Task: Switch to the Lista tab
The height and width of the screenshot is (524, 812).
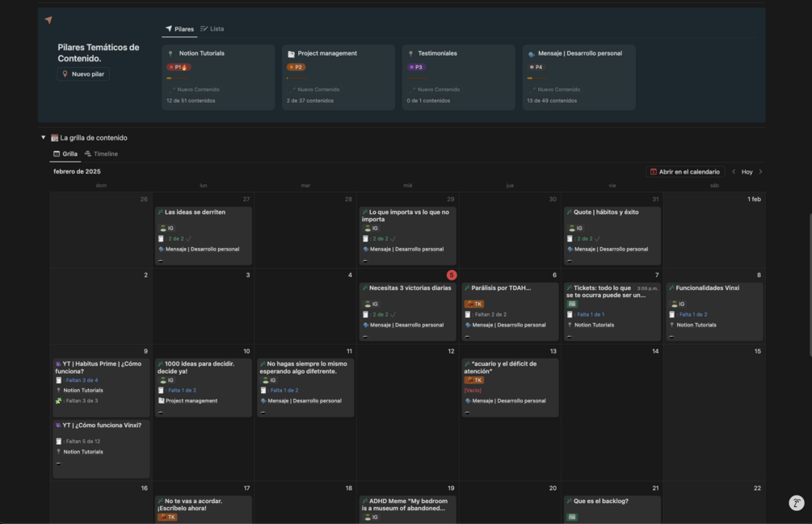Action: pyautogui.click(x=212, y=29)
